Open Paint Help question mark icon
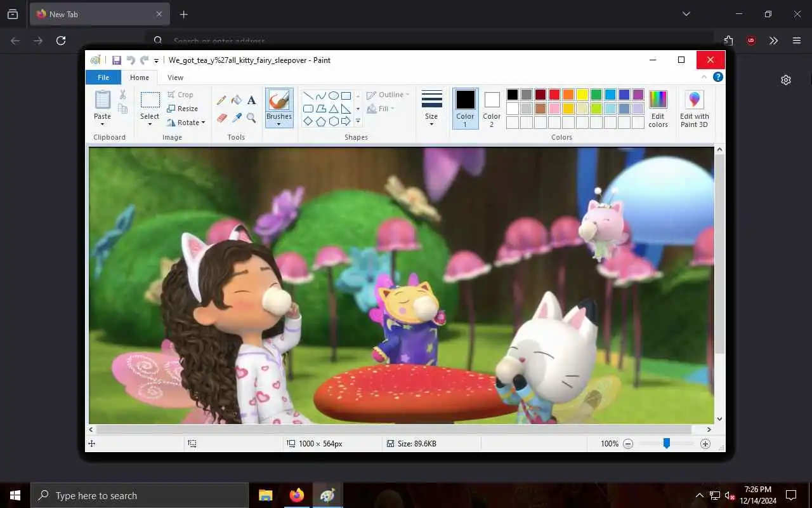Screen dimensions: 812x508 pyautogui.click(x=718, y=77)
